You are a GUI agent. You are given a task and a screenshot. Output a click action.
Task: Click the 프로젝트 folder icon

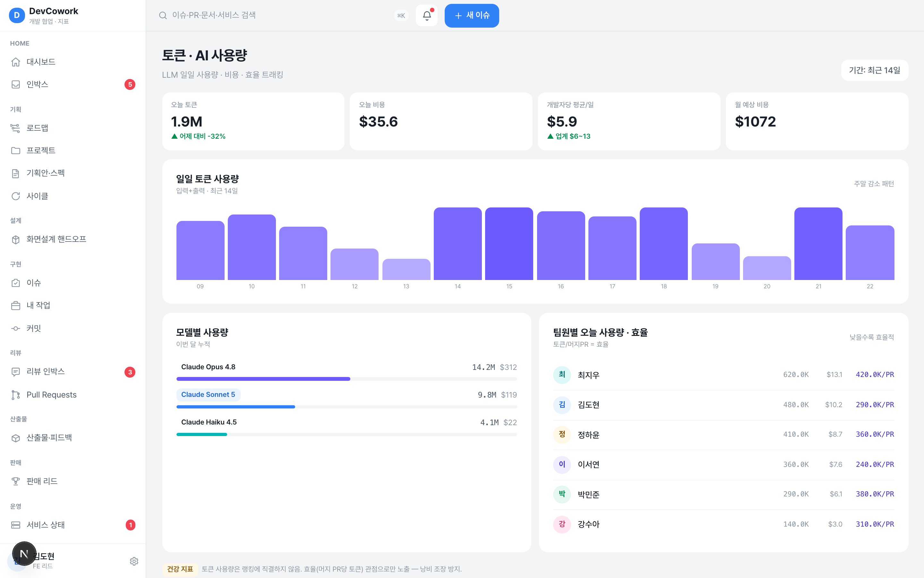click(x=16, y=151)
